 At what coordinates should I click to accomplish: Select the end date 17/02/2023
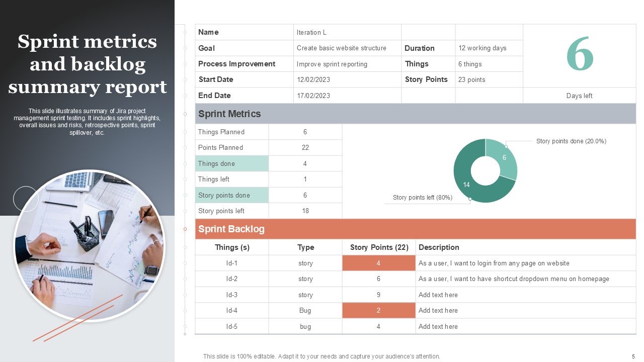tap(313, 96)
